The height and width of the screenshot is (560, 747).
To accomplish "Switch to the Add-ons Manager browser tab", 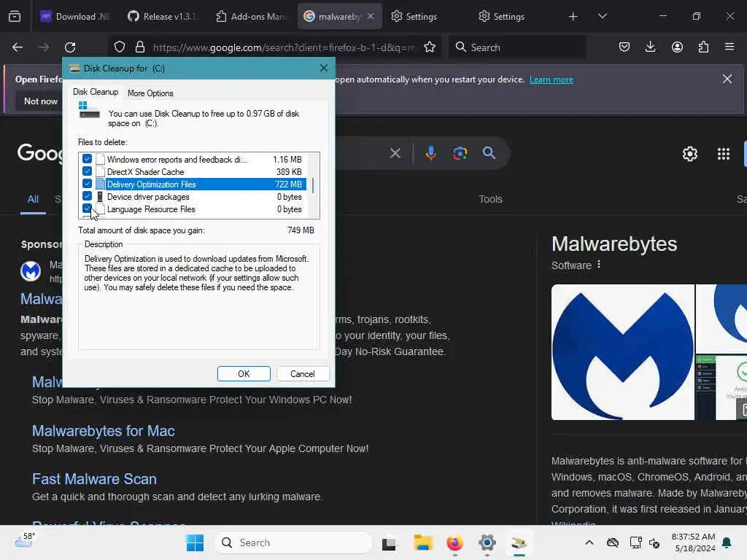I will point(249,17).
